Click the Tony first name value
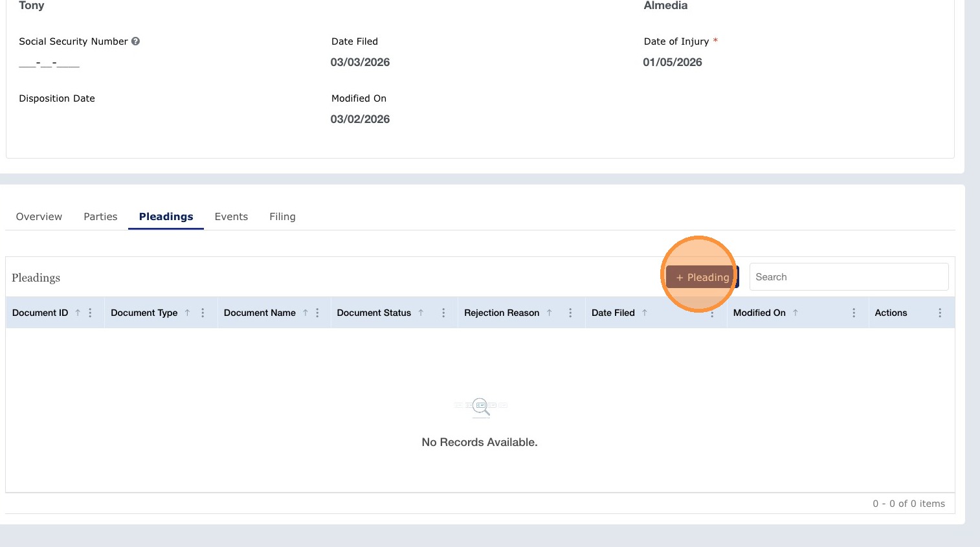Screen dimensions: 980x547 click(32, 6)
